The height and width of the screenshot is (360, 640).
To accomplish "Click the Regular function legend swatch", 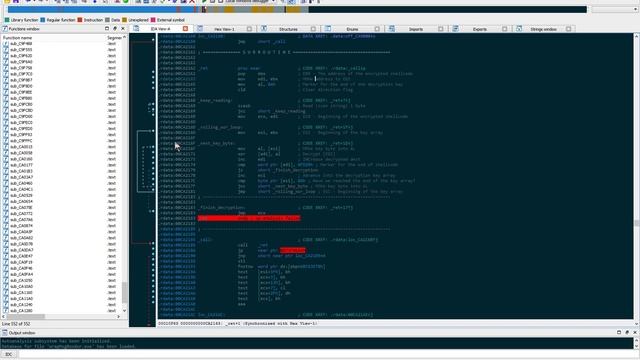I will click(x=42, y=20).
